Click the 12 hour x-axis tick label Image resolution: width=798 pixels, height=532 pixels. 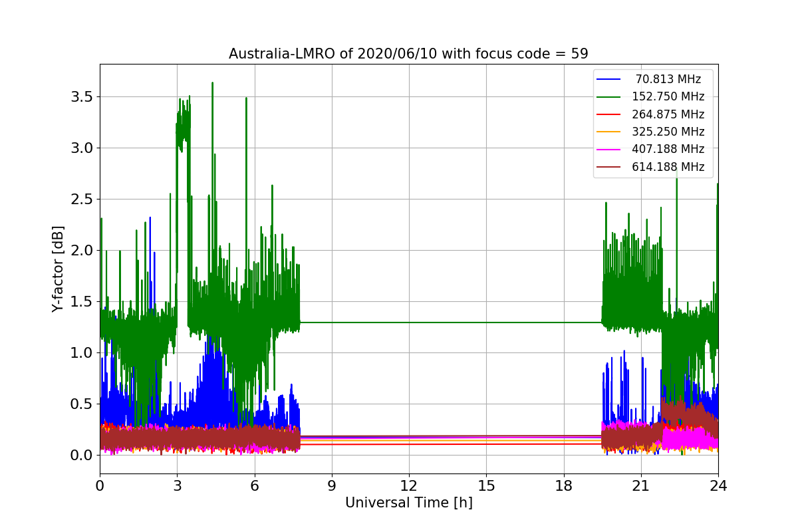pyautogui.click(x=409, y=485)
